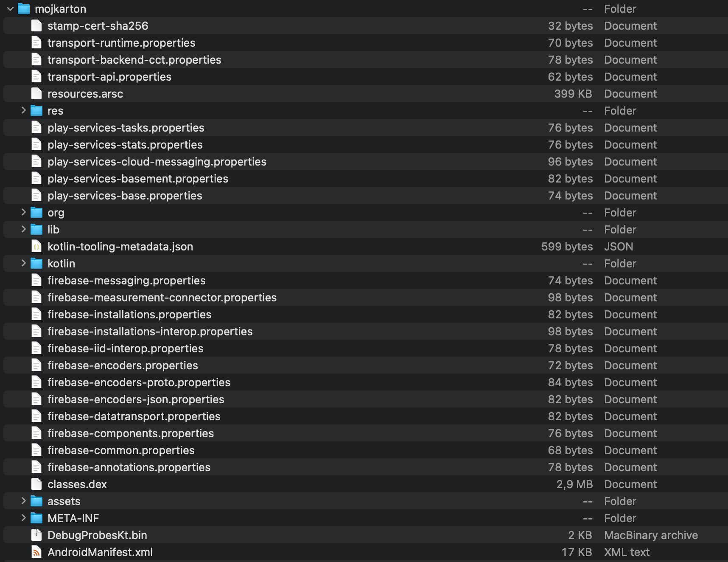Screen dimensions: 728x562
Task: Click the classes.dex file icon
Action: coord(36,484)
